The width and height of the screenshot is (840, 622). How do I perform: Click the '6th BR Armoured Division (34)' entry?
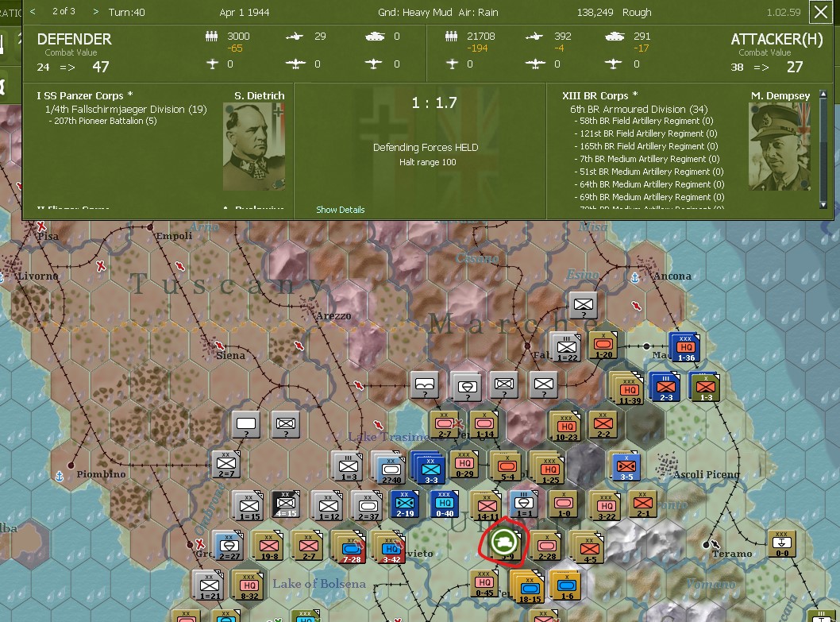(639, 109)
